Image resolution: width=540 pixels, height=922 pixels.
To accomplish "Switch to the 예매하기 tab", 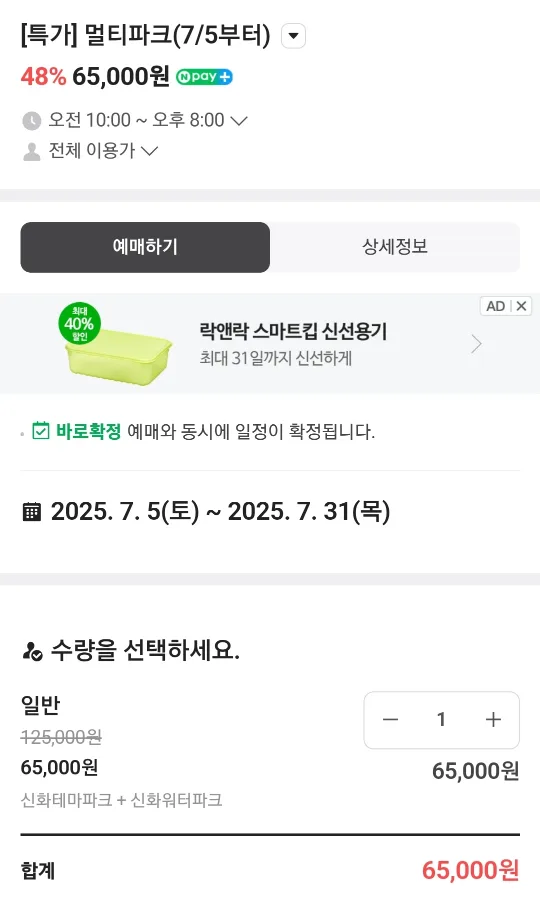I will click(x=145, y=247).
